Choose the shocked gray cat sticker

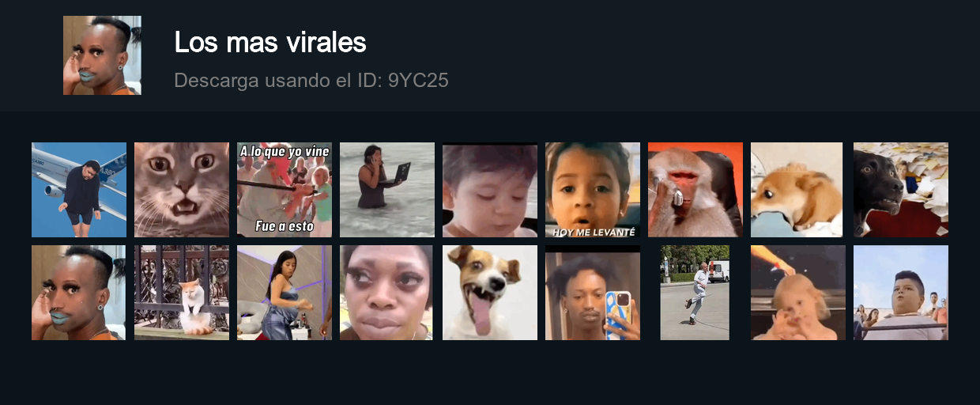point(182,190)
